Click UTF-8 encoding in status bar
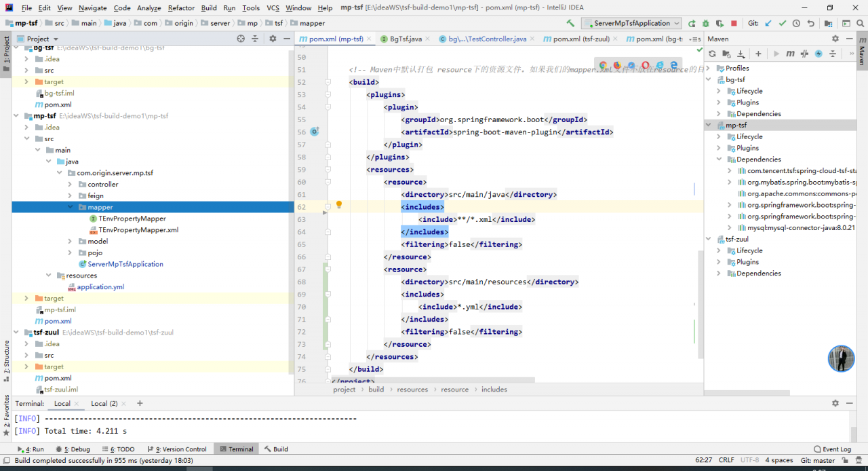 [750, 460]
